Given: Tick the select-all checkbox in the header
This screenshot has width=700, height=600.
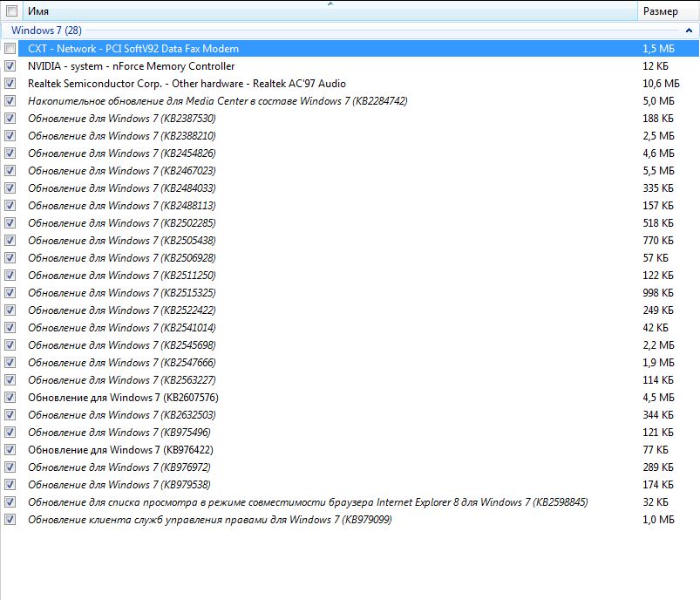Looking at the screenshot, I should pos(11,11).
